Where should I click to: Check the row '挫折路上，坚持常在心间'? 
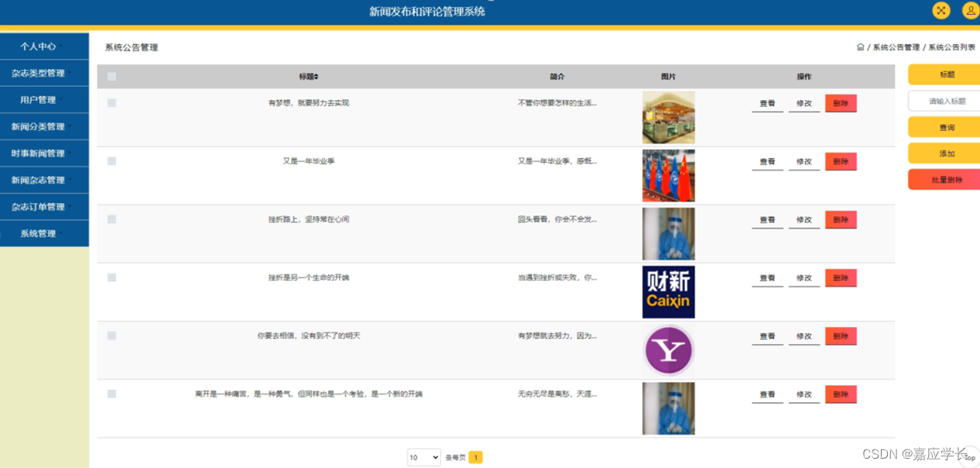click(x=111, y=219)
